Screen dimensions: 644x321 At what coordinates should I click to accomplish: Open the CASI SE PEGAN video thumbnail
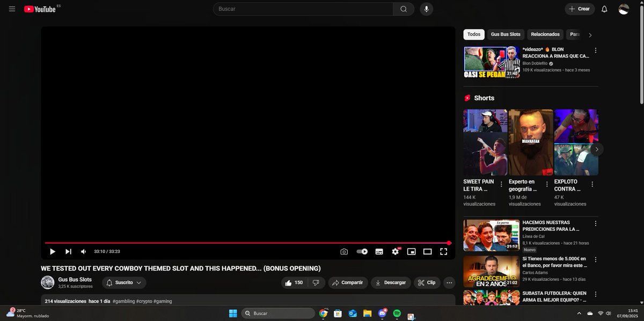492,62
